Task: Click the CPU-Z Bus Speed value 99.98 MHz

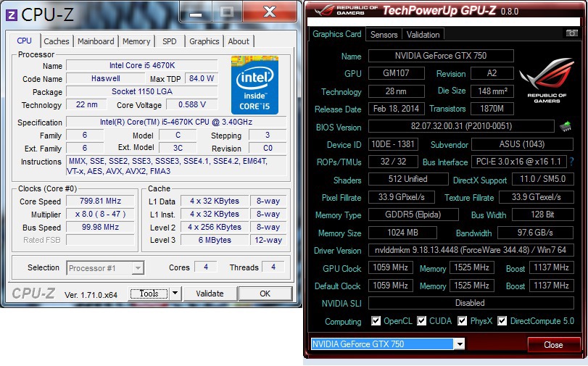Action: (100, 228)
